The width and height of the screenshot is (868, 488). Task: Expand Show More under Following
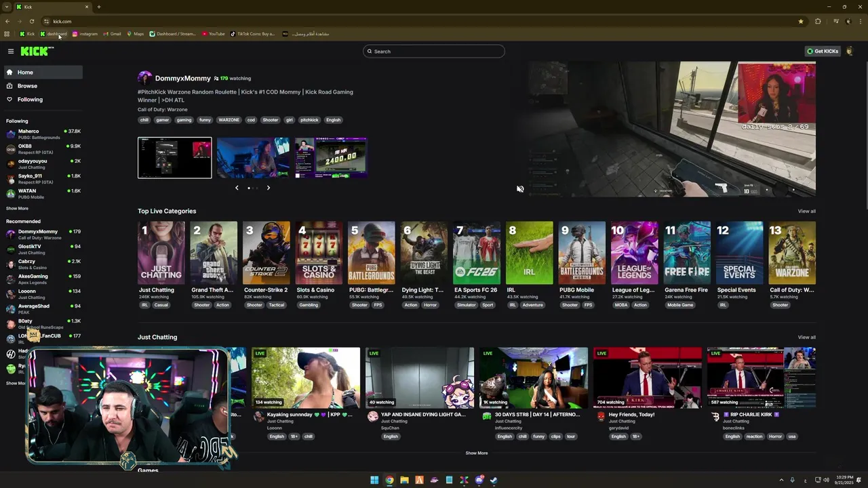[x=17, y=209]
